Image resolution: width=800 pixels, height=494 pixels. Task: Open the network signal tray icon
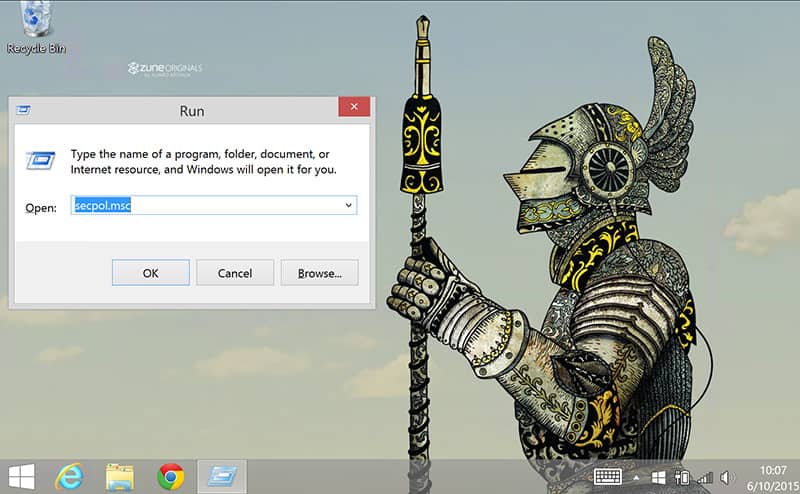coord(705,478)
